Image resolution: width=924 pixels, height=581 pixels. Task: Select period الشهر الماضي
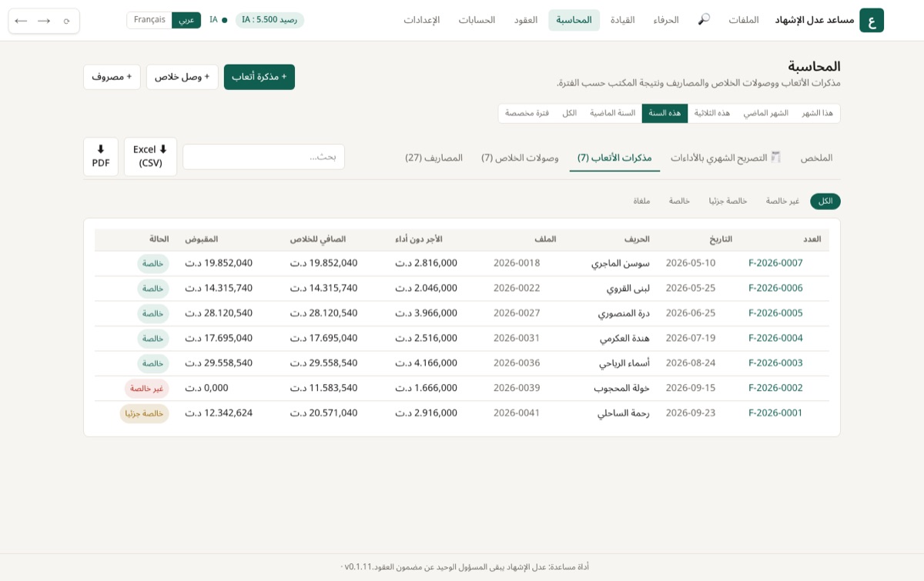(765, 113)
